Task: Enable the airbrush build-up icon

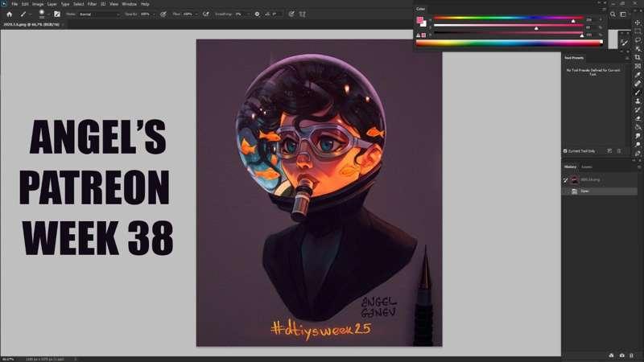Action: [206, 14]
